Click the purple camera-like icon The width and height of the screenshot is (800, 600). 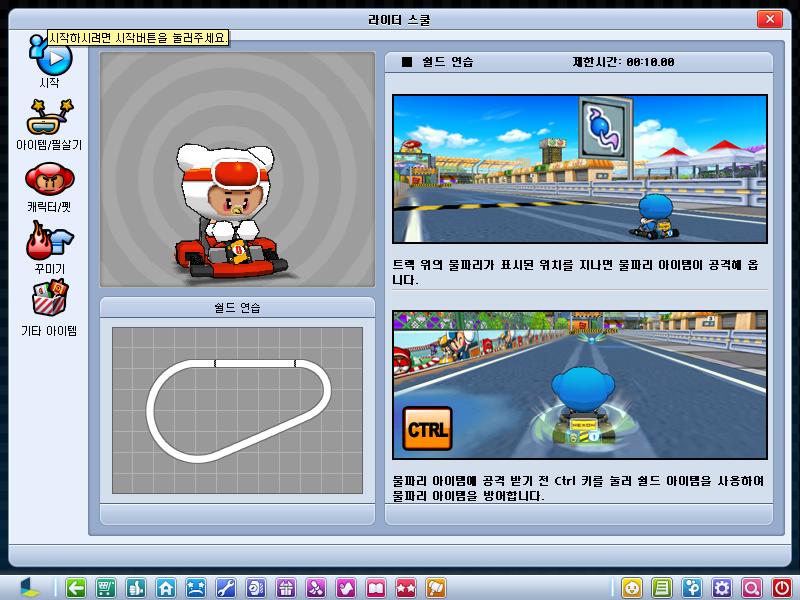[x=256, y=588]
